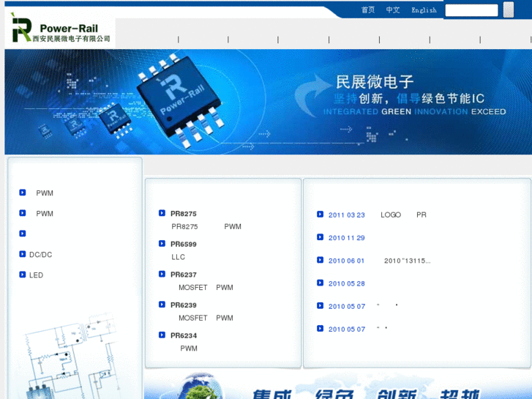
Task: Click the arrow icon beside the upper 2010 05 07 news
Action: coord(320,305)
